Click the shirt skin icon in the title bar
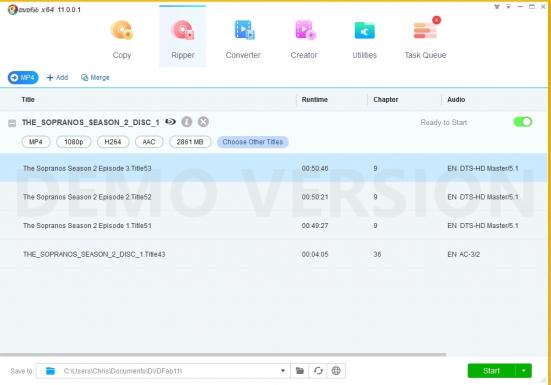The height and width of the screenshot is (385, 551). point(497,7)
